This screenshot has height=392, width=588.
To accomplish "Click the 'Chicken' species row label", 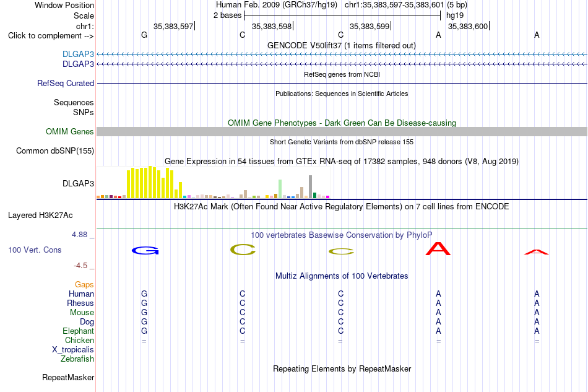I will [x=79, y=340].
